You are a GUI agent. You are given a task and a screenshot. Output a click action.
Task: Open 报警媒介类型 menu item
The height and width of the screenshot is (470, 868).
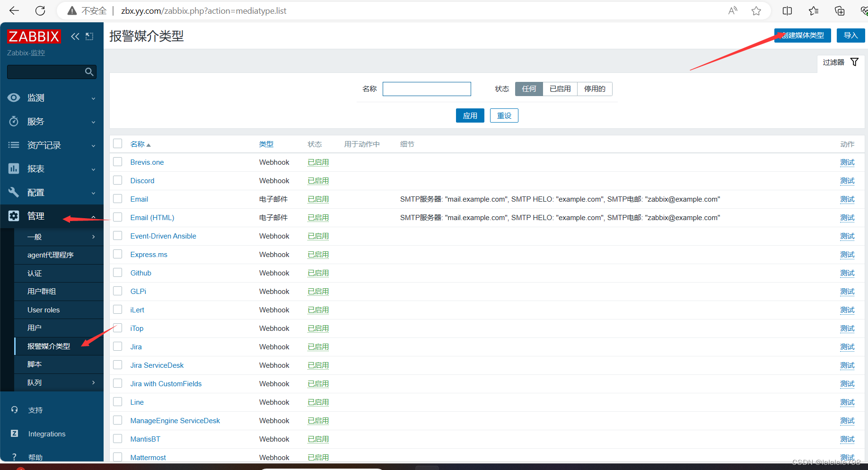click(59, 346)
